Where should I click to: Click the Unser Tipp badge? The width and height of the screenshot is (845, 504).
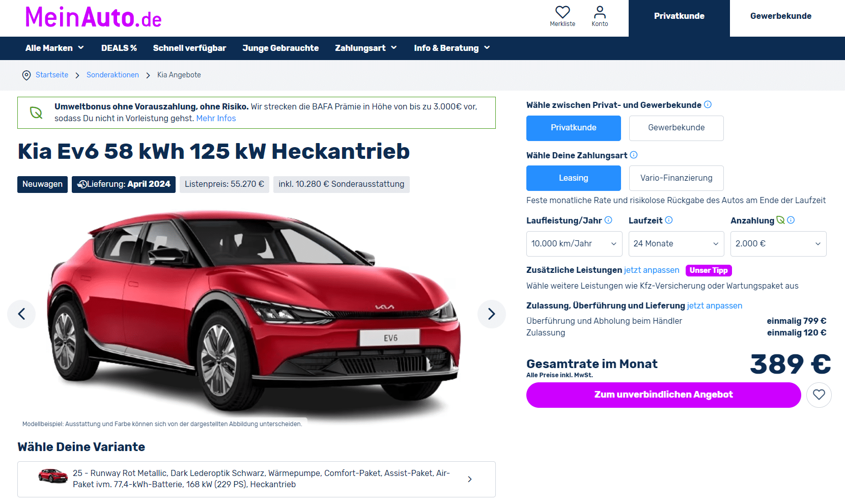[x=709, y=270]
